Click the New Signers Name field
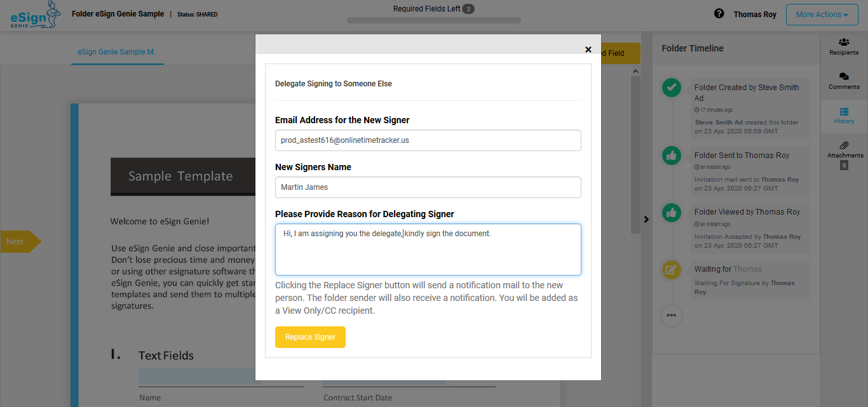Screen dimensions: 868x407 pyautogui.click(x=428, y=187)
